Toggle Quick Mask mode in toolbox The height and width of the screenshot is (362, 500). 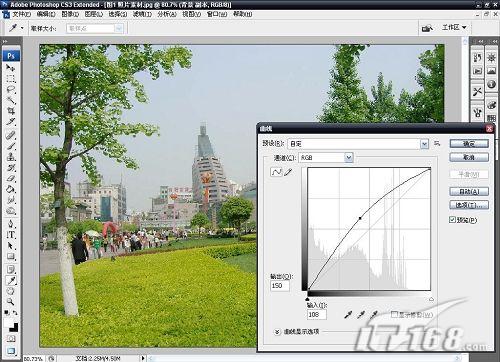(x=11, y=339)
